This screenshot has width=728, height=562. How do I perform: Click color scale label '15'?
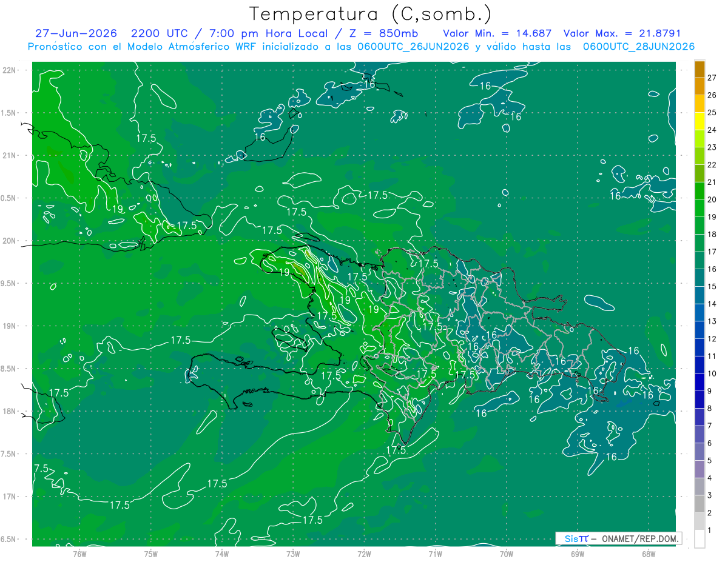click(x=712, y=286)
